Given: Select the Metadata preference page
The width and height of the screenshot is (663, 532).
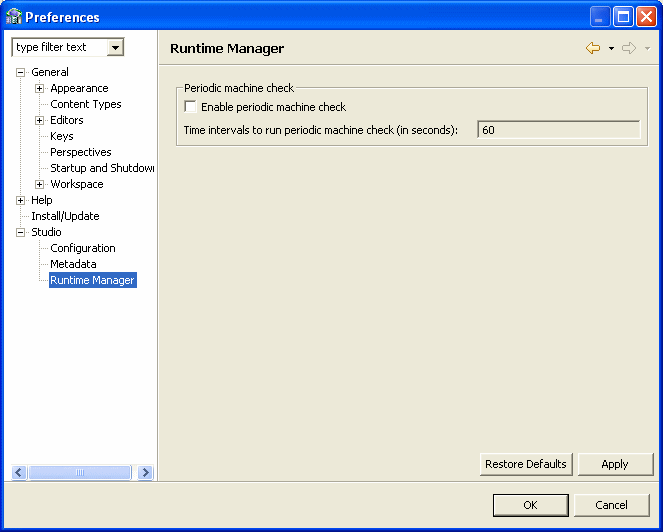Looking at the screenshot, I should tap(73, 264).
